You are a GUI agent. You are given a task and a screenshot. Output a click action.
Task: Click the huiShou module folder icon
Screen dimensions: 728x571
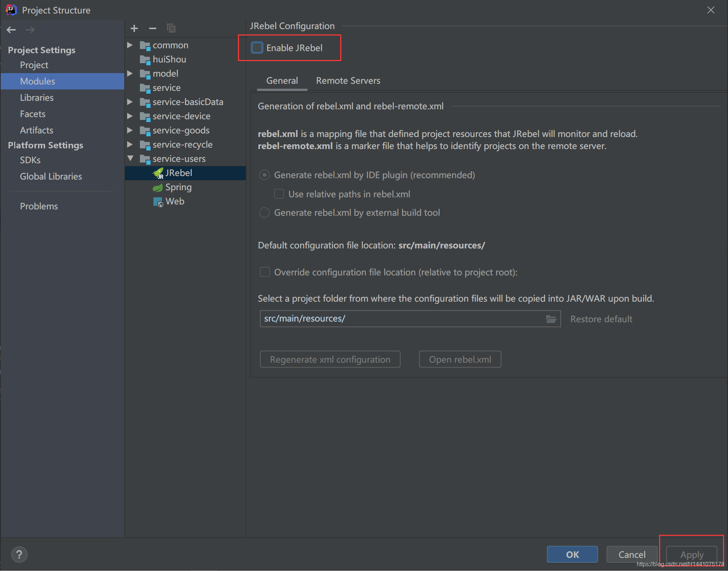pyautogui.click(x=145, y=60)
